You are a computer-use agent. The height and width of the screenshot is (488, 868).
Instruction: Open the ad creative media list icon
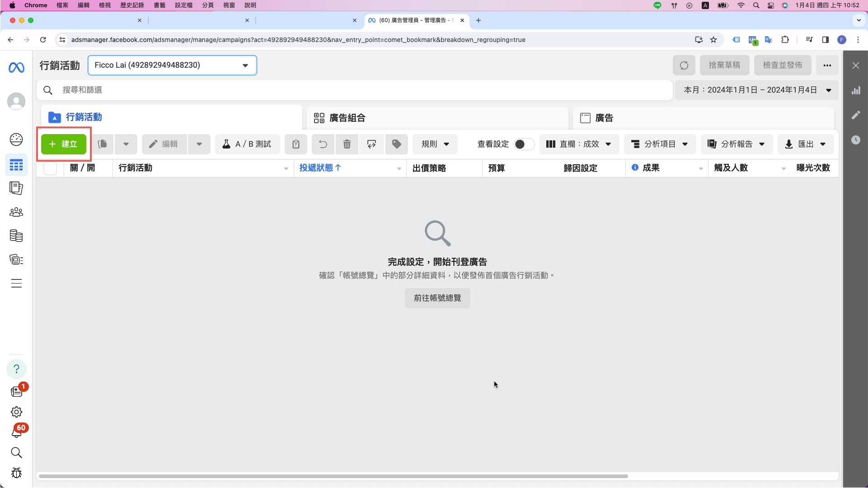point(16,260)
